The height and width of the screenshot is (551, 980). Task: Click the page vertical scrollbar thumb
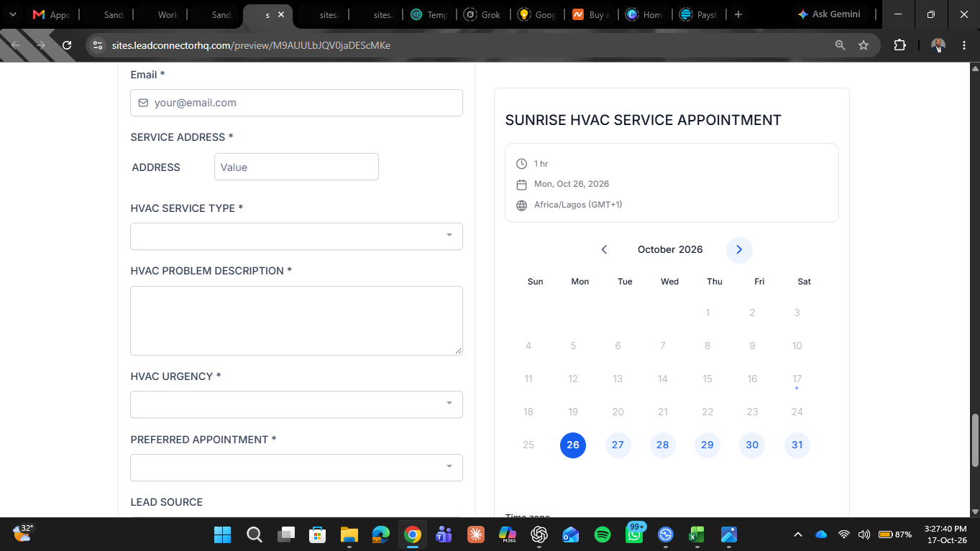(x=975, y=440)
